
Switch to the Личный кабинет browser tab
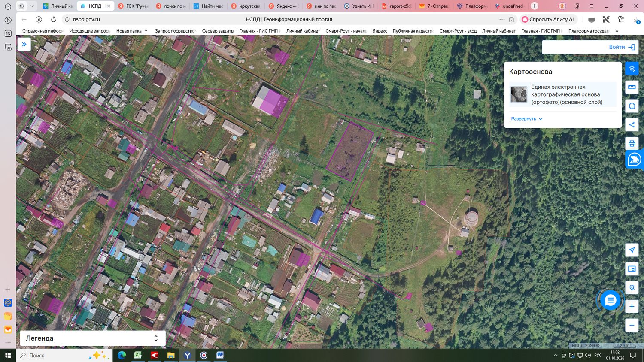point(58,6)
